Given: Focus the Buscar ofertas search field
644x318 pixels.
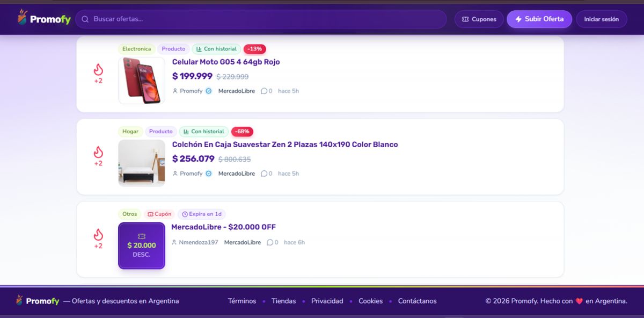Looking at the screenshot, I should (261, 19).
